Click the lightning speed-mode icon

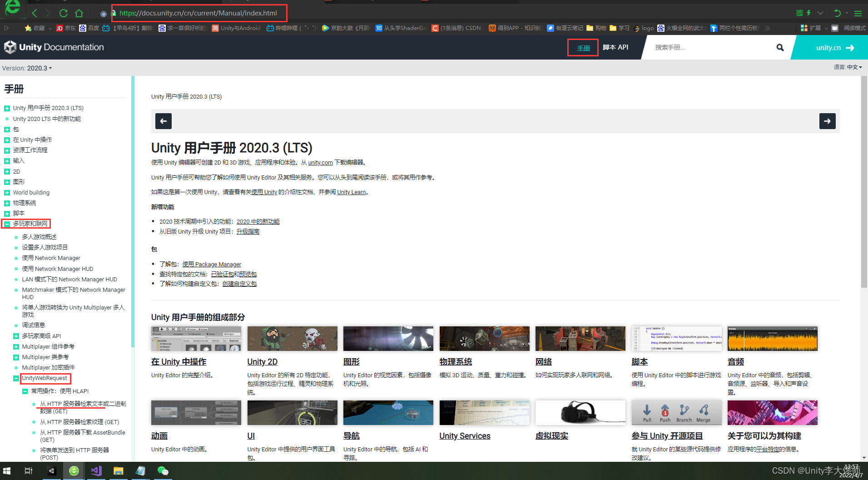click(x=809, y=13)
